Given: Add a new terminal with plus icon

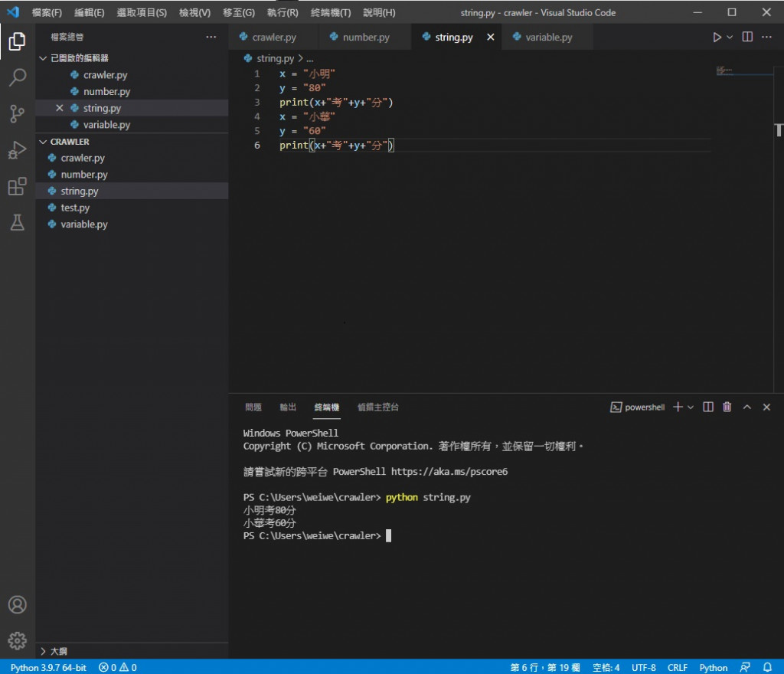Looking at the screenshot, I should tap(678, 407).
